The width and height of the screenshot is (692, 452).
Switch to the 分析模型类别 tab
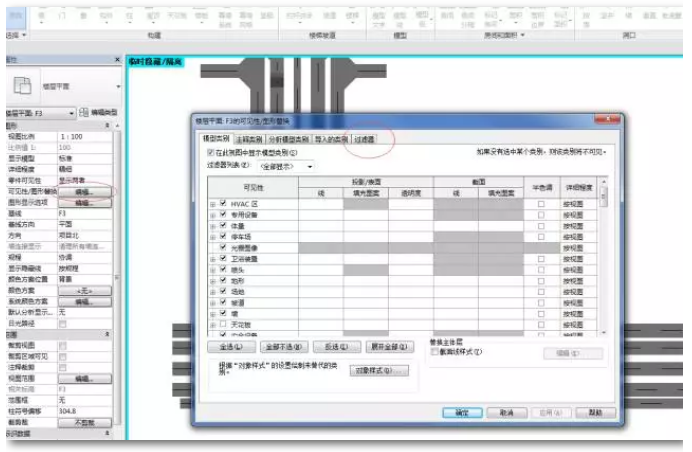pos(289,139)
